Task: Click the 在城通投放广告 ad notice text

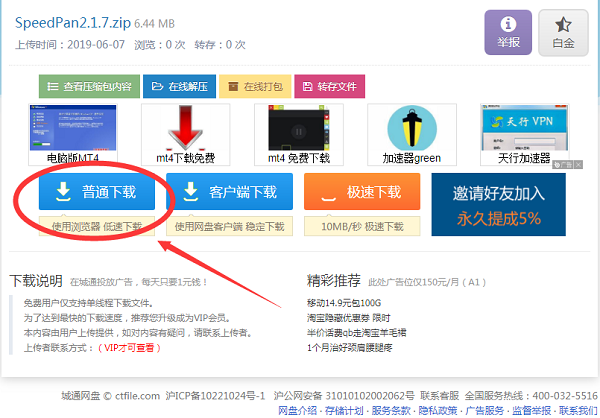Action: [139, 282]
